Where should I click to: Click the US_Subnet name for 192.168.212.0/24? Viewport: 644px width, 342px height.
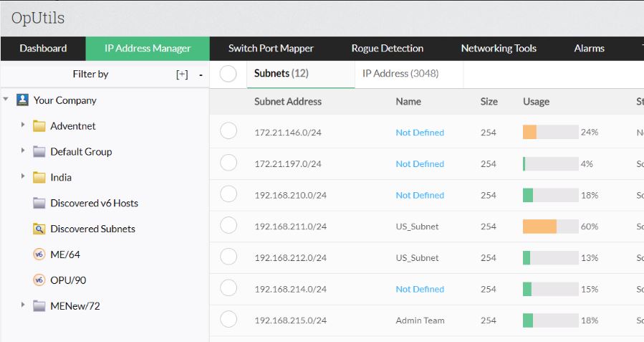417,257
